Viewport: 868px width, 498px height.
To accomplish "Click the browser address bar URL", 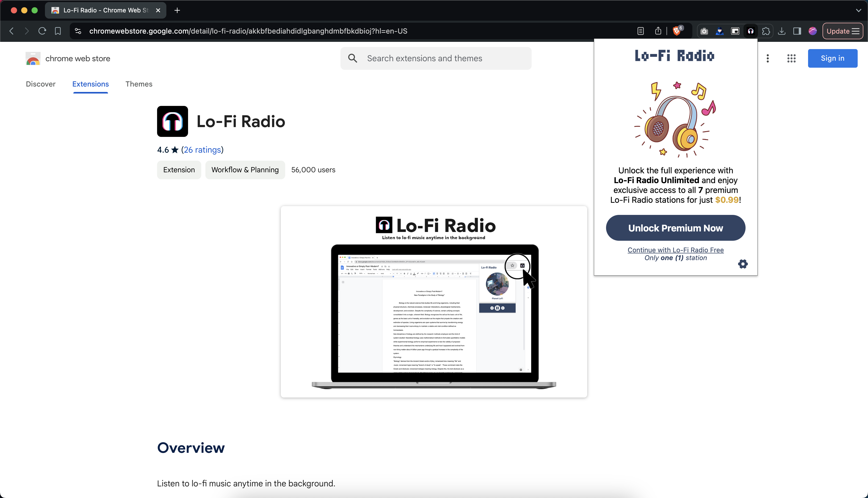I will pyautogui.click(x=248, y=31).
